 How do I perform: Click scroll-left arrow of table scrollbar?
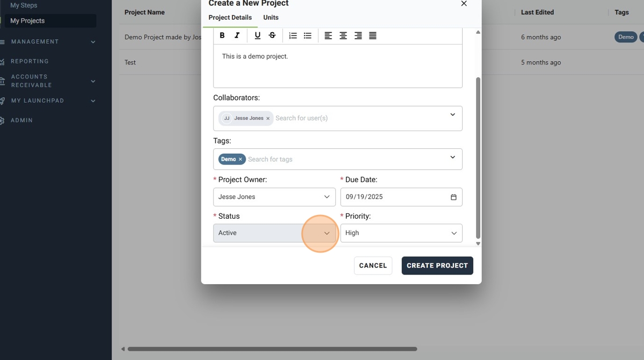(x=123, y=349)
